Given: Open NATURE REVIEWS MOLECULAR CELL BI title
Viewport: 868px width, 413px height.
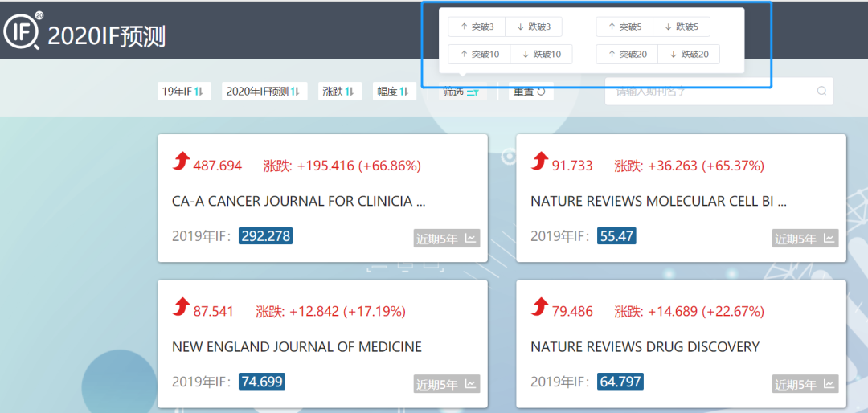Looking at the screenshot, I should [x=659, y=202].
